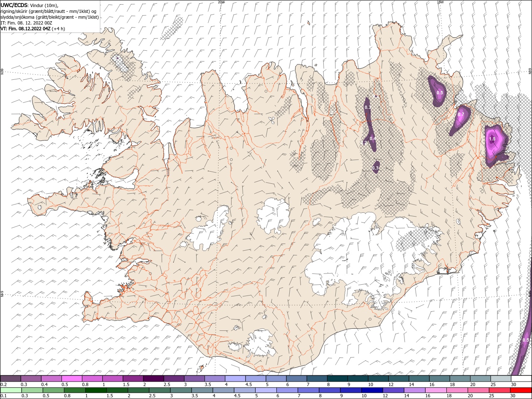Click the 'slydda/snjókoma' legend description line
The height and width of the screenshot is (399, 532).
pyautogui.click(x=49, y=17)
